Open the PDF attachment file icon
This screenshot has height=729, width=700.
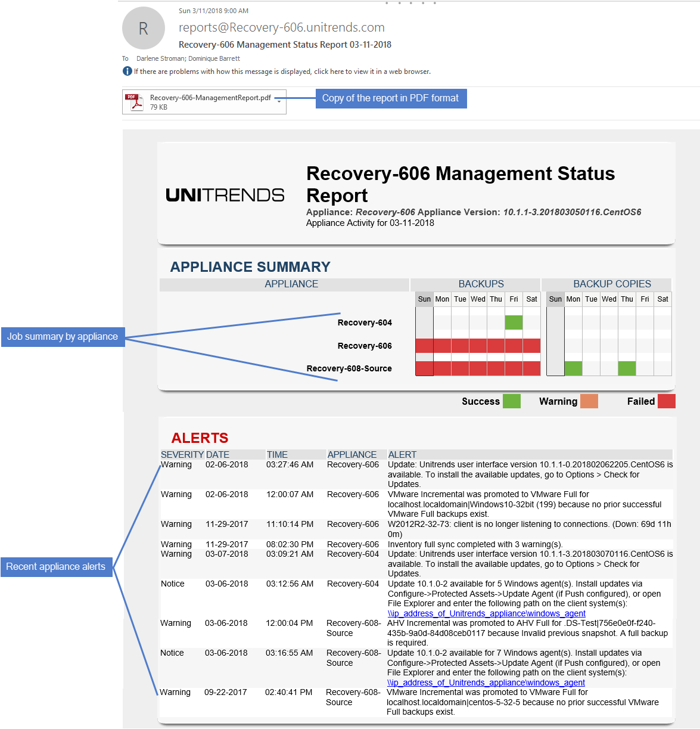pyautogui.click(x=135, y=102)
